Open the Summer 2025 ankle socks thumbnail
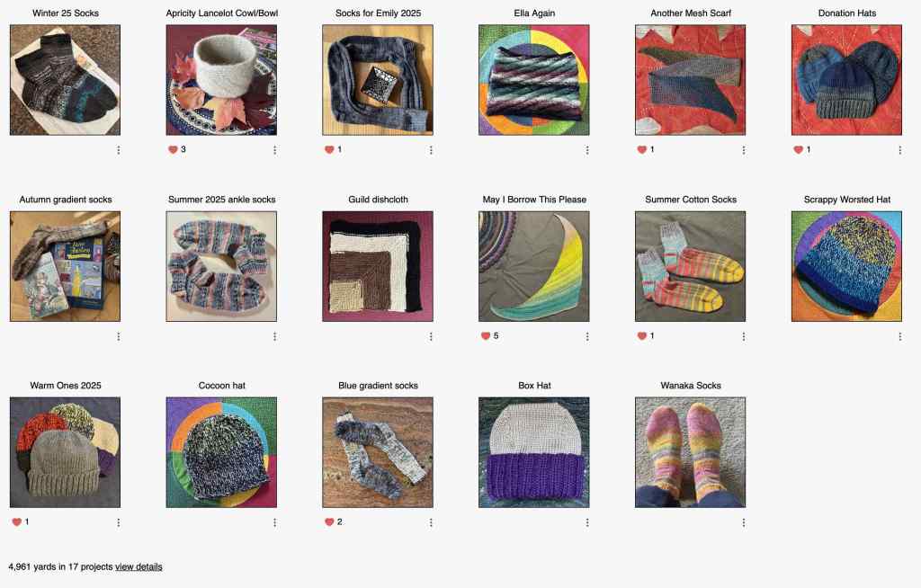Screen dimensions: 921x588 pos(221,266)
